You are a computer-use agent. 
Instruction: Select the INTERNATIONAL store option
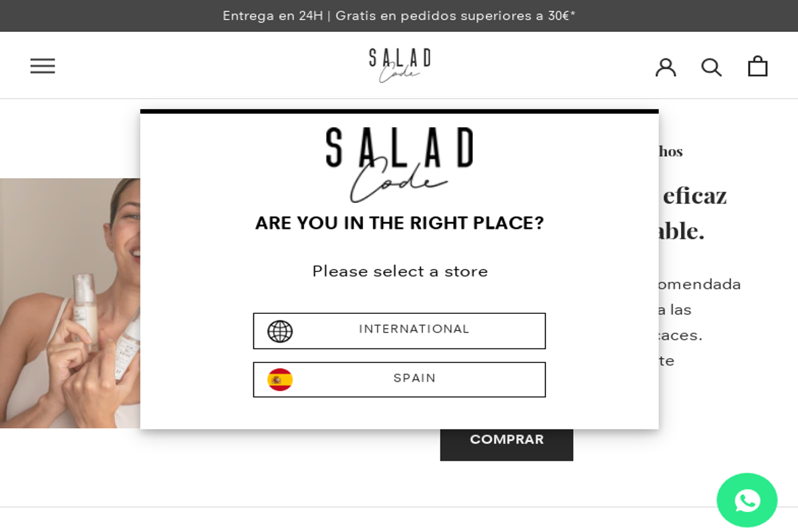tap(399, 331)
